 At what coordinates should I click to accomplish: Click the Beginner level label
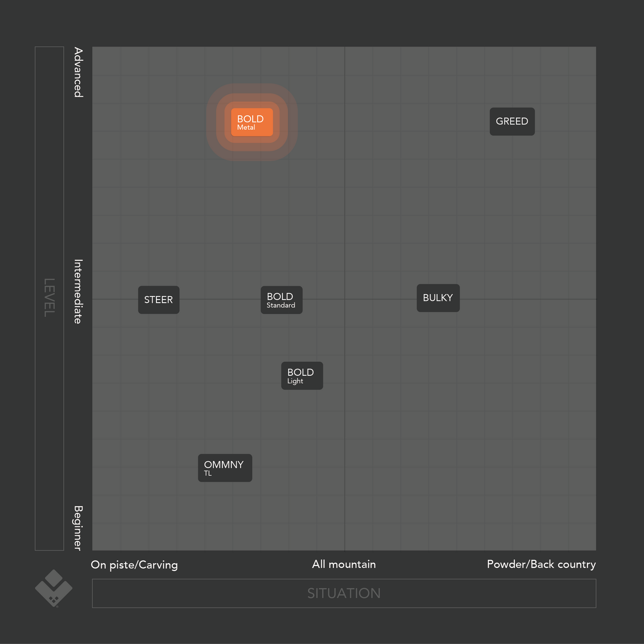click(x=78, y=528)
